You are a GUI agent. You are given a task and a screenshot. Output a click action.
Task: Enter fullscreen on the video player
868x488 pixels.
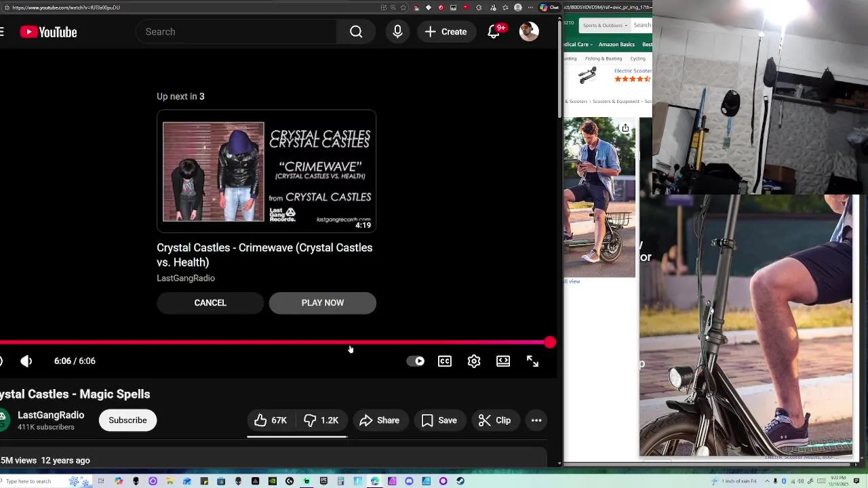532,361
